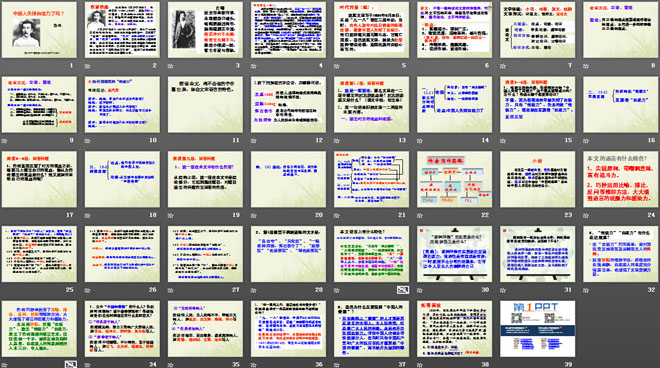
Task: Select slide 12 vocabulary thumbnail
Action: pyautogui.click(x=288, y=104)
